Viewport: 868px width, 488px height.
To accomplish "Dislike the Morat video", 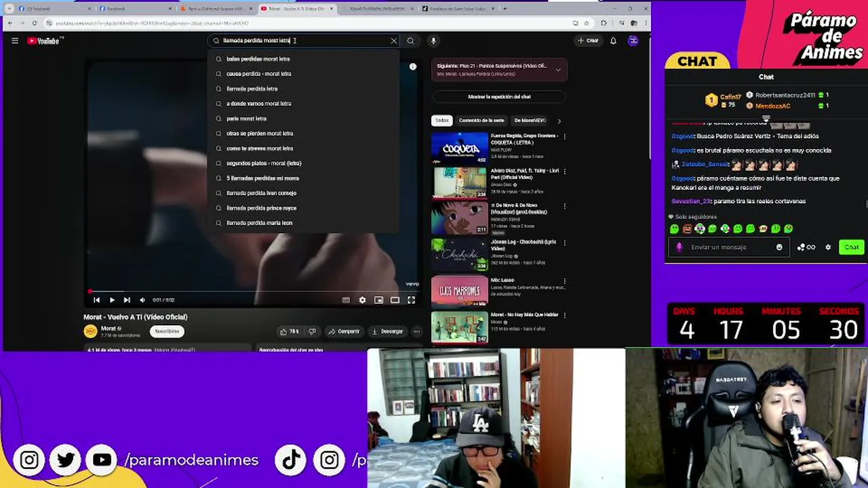I will (x=312, y=331).
